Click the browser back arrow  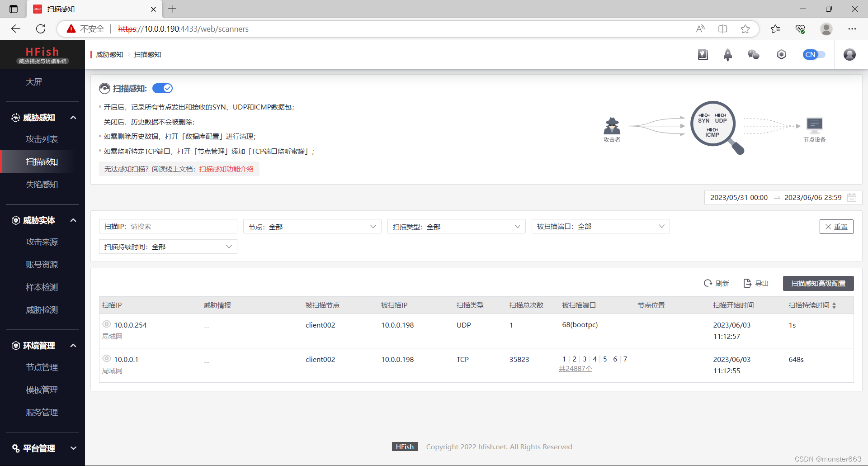(x=16, y=29)
